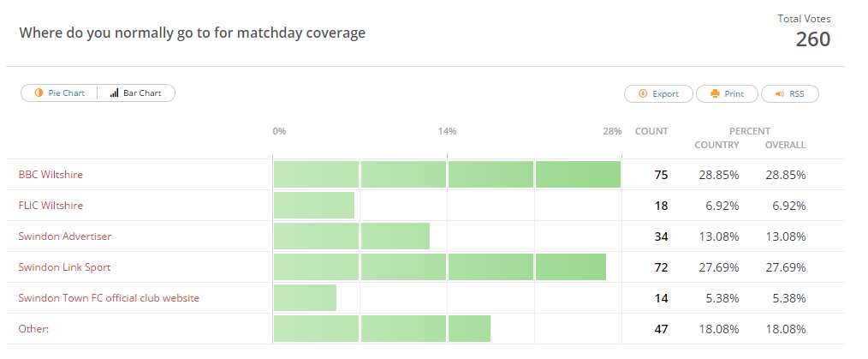This screenshot has width=868, height=359.
Task: Click the Other: answer link
Action: pyautogui.click(x=33, y=329)
